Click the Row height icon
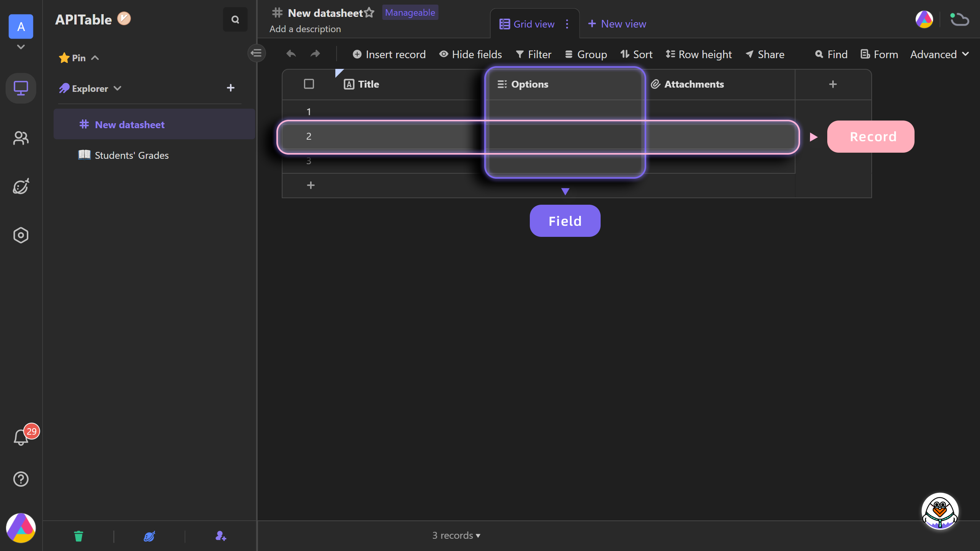This screenshot has width=980, height=551. coord(669,54)
